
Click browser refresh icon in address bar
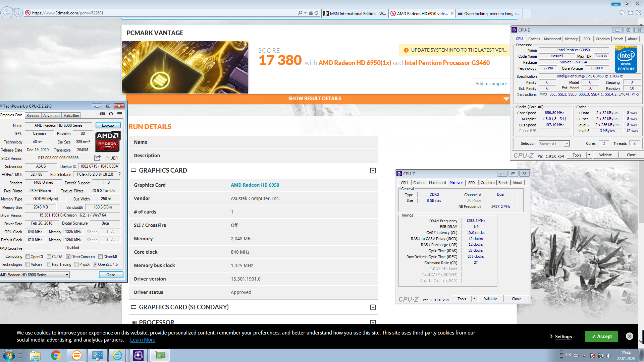316,13
